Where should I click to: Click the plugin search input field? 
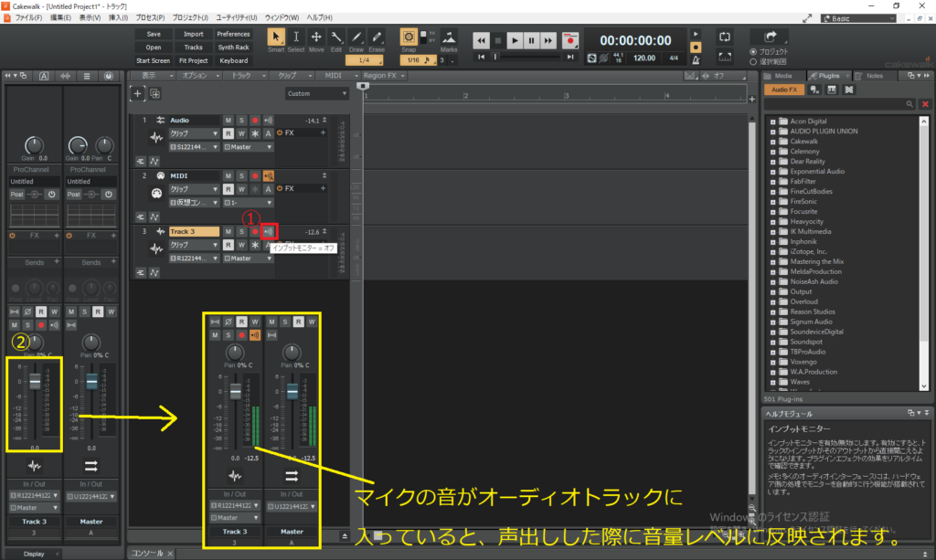pyautogui.click(x=832, y=105)
